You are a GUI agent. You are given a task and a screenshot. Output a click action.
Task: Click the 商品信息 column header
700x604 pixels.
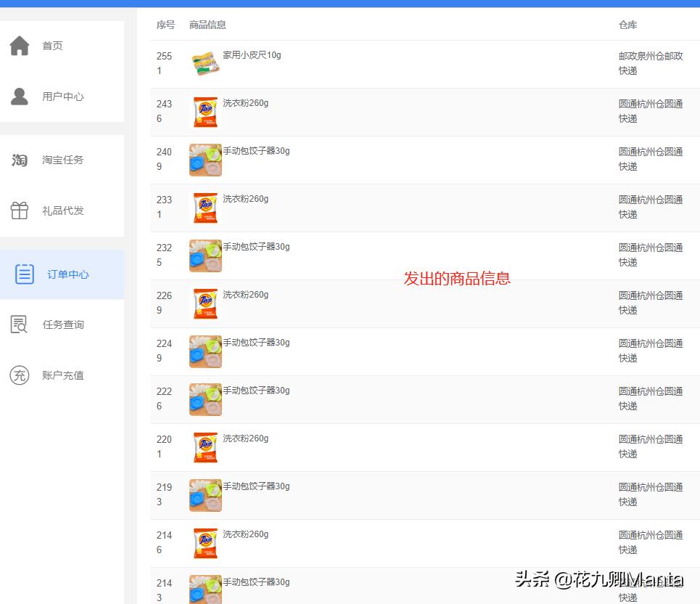207,24
